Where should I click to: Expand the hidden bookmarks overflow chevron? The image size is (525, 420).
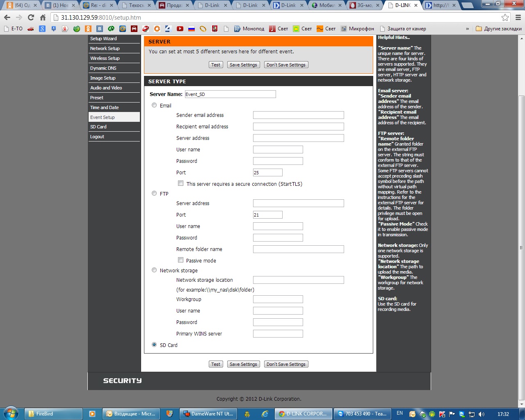[467, 29]
